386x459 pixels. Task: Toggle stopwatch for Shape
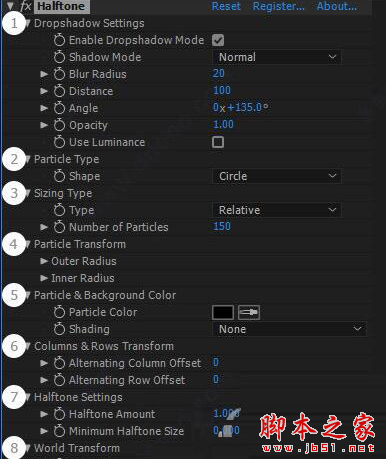click(59, 176)
